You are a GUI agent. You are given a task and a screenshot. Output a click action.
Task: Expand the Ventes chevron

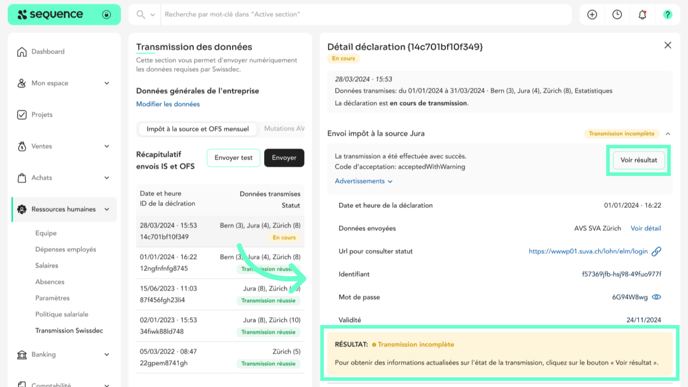[107, 147]
